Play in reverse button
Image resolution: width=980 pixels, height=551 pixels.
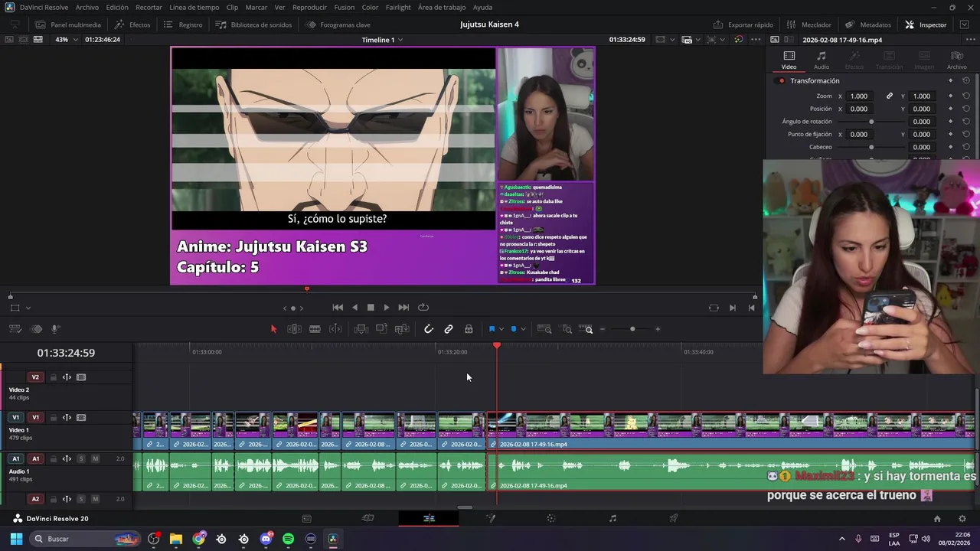[x=354, y=308]
